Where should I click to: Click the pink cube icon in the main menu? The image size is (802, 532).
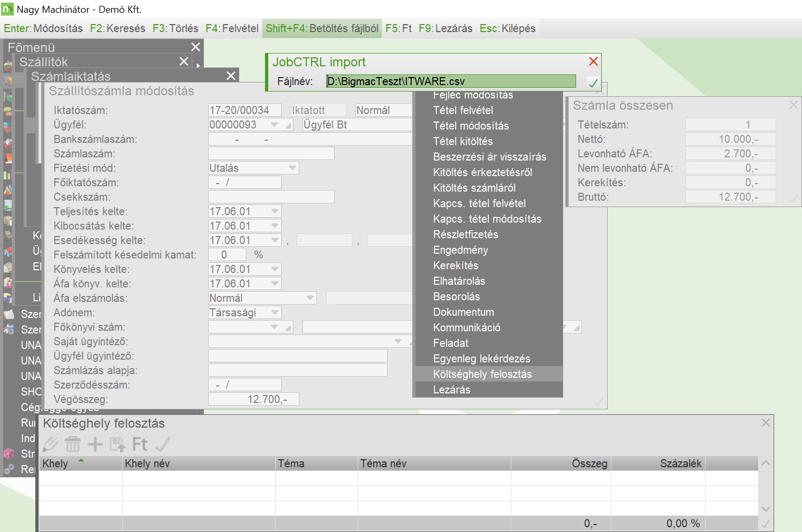pyautogui.click(x=9, y=454)
